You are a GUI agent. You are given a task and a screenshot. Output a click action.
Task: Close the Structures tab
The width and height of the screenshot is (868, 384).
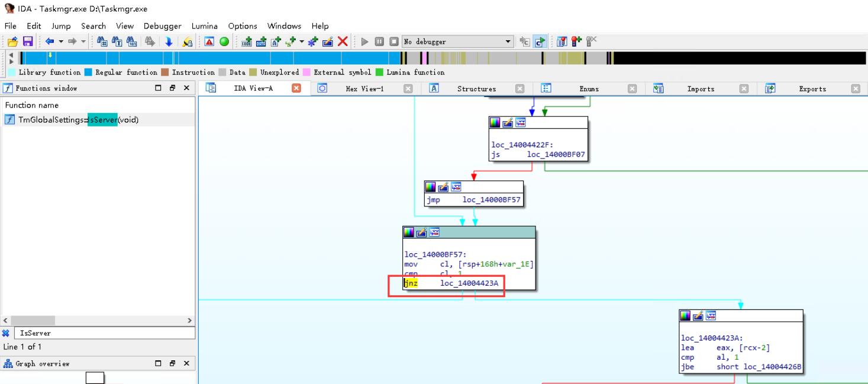pyautogui.click(x=519, y=89)
